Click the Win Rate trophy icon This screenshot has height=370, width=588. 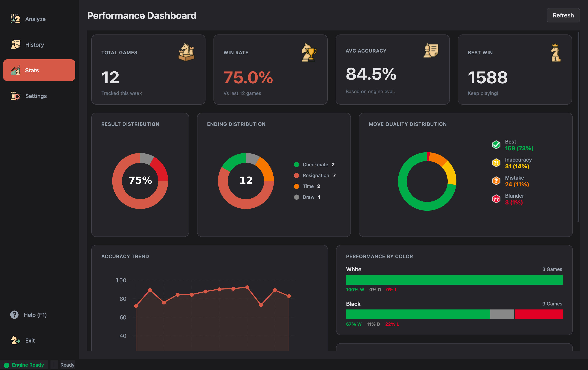pyautogui.click(x=309, y=53)
